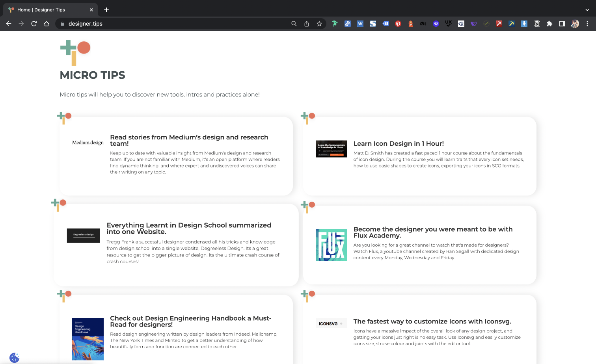Open the Chrome profile avatar menu
The width and height of the screenshot is (596, 364).
click(575, 24)
